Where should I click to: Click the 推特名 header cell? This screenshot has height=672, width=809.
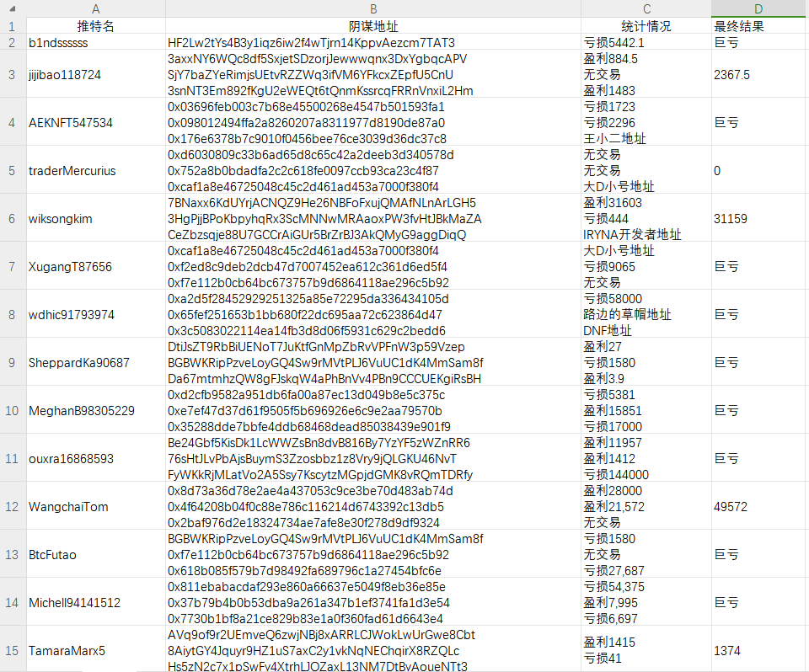coord(95,26)
